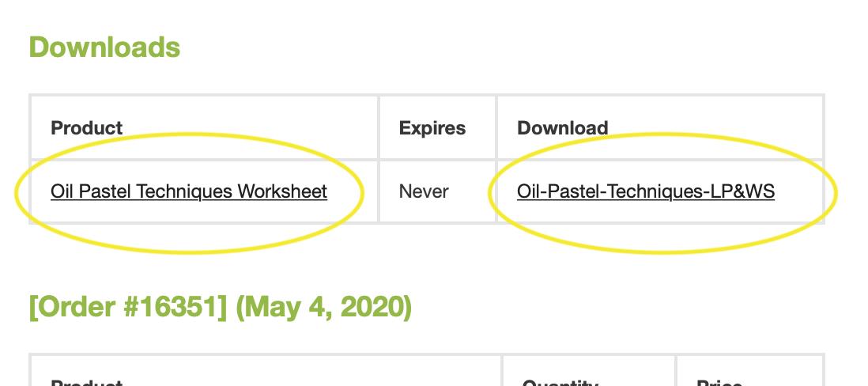Click the Expires column header
868x386 pixels.
tap(432, 128)
